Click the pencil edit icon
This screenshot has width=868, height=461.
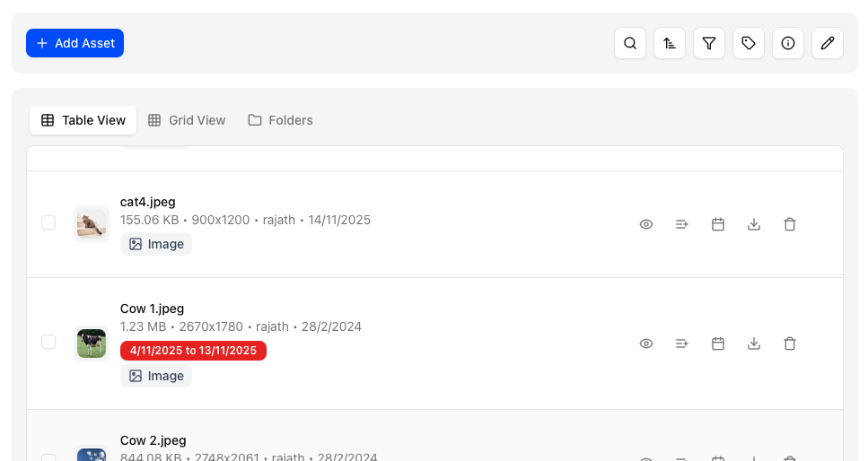(x=828, y=43)
